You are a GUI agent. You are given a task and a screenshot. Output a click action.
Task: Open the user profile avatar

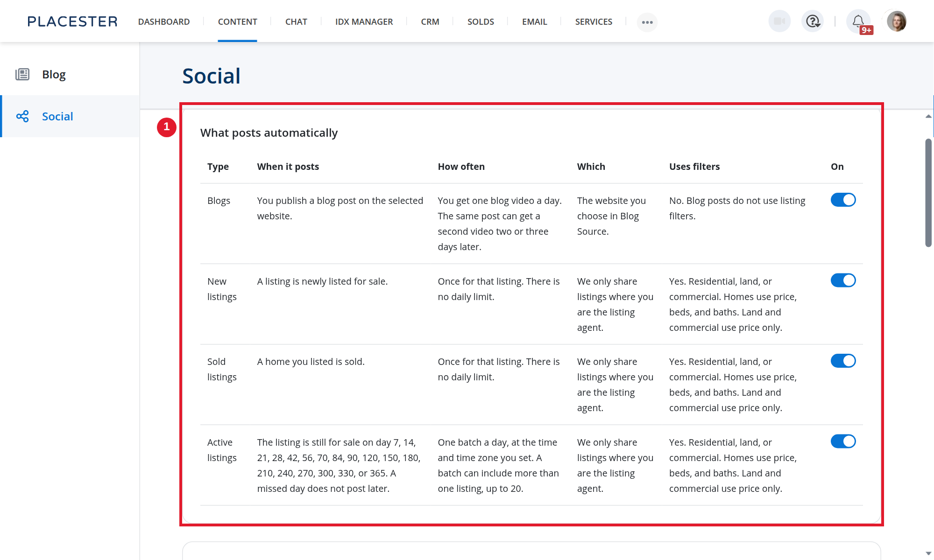coord(897,21)
